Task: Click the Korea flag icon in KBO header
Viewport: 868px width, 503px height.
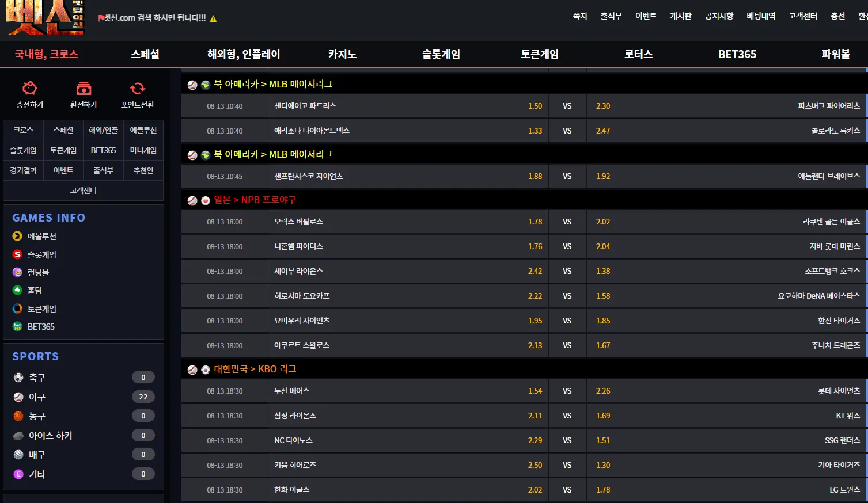Action: point(206,370)
